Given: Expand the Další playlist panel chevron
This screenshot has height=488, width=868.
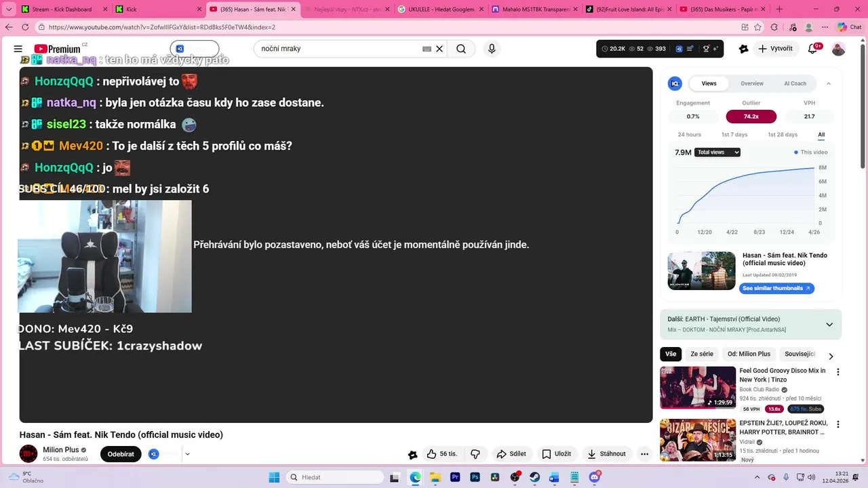Looking at the screenshot, I should (829, 325).
